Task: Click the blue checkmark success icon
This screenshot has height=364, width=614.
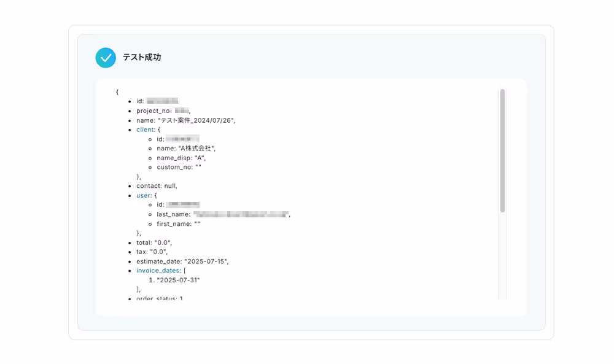Action: tap(106, 58)
